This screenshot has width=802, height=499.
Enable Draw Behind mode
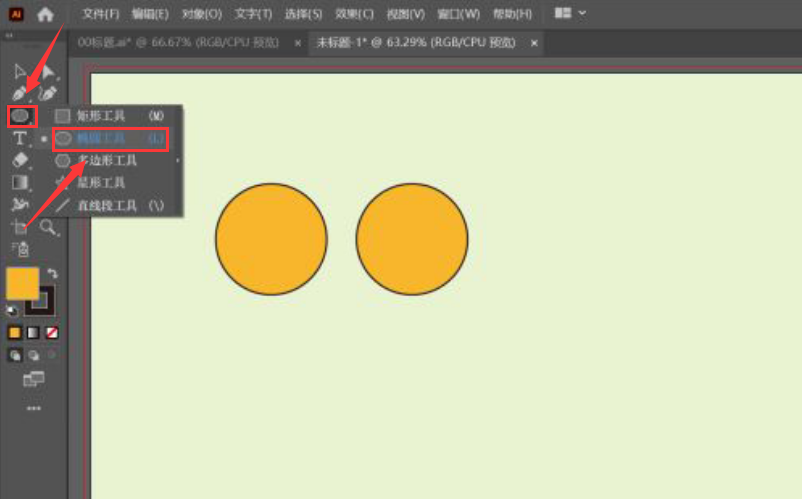pos(33,355)
